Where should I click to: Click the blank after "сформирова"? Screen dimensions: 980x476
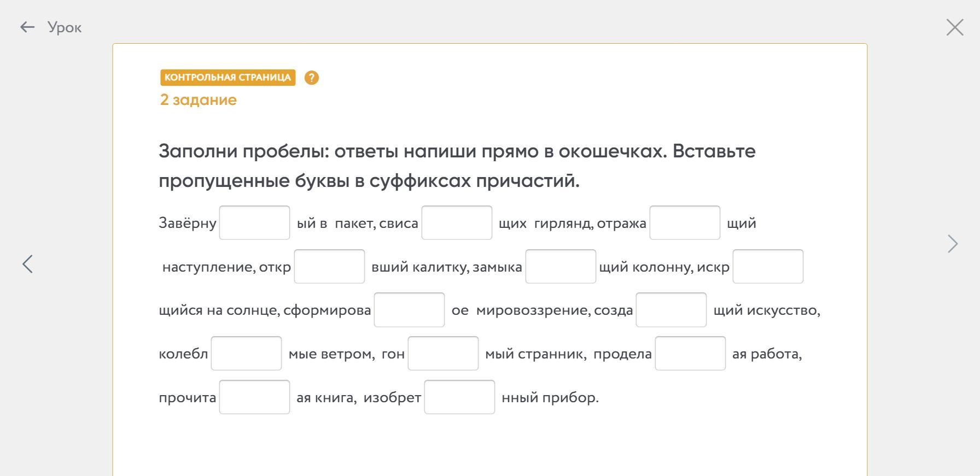[409, 310]
